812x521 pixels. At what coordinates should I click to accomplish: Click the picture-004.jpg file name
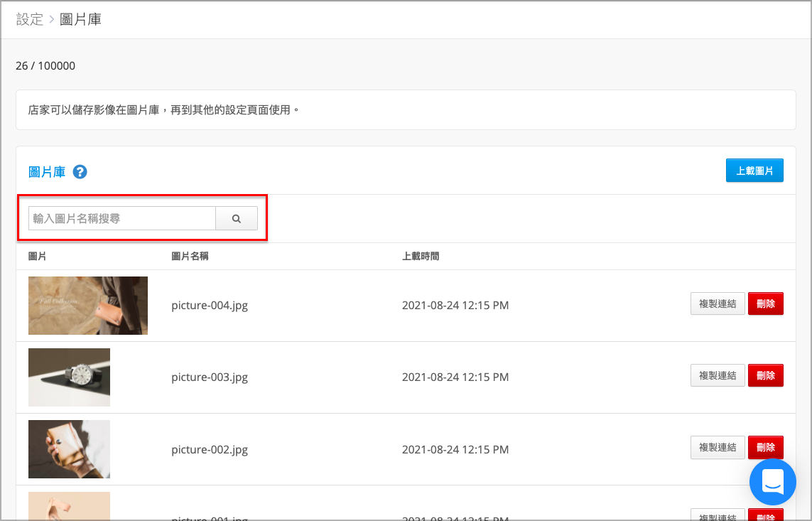[210, 306]
